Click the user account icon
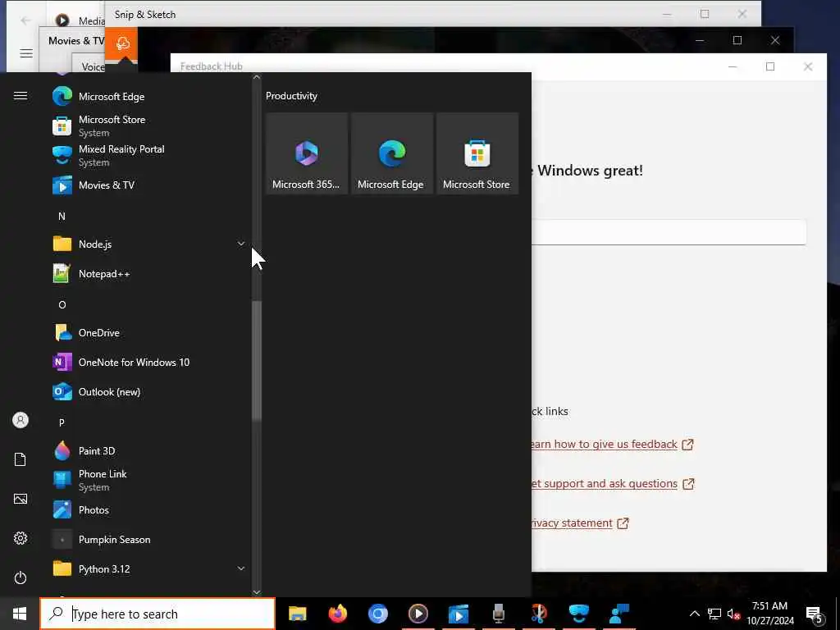Screen dimensions: 840x630 pos(21,420)
